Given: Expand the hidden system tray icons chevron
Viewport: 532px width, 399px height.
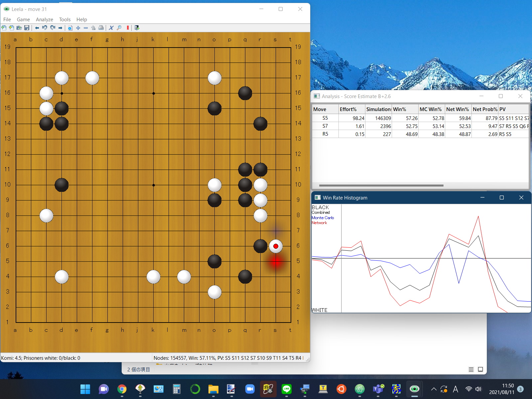Looking at the screenshot, I should point(434,389).
